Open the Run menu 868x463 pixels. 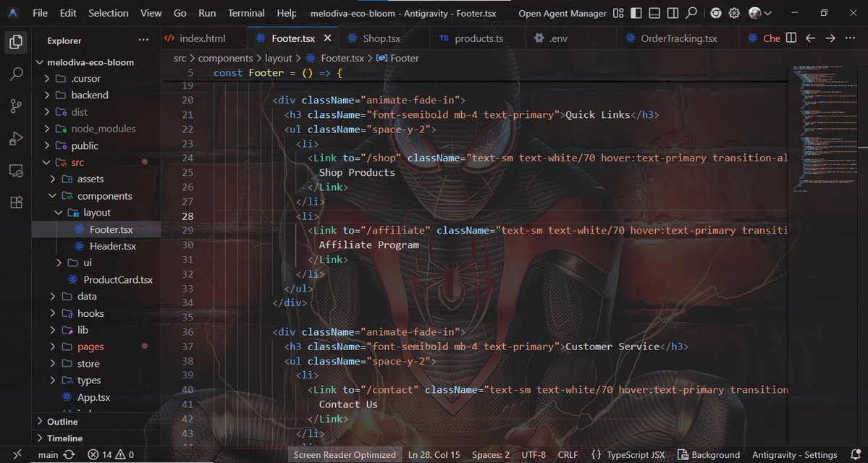pos(207,13)
